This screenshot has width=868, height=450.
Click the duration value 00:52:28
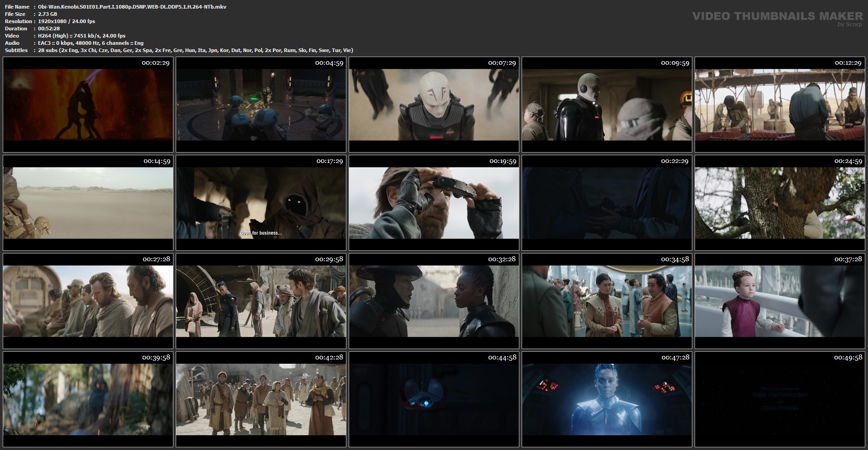tap(49, 29)
